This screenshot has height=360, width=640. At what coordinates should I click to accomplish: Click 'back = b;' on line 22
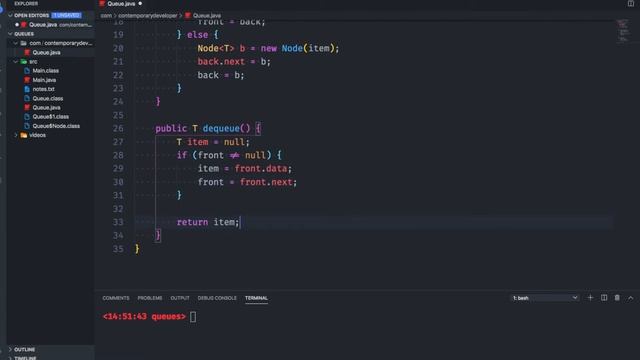tap(221, 75)
